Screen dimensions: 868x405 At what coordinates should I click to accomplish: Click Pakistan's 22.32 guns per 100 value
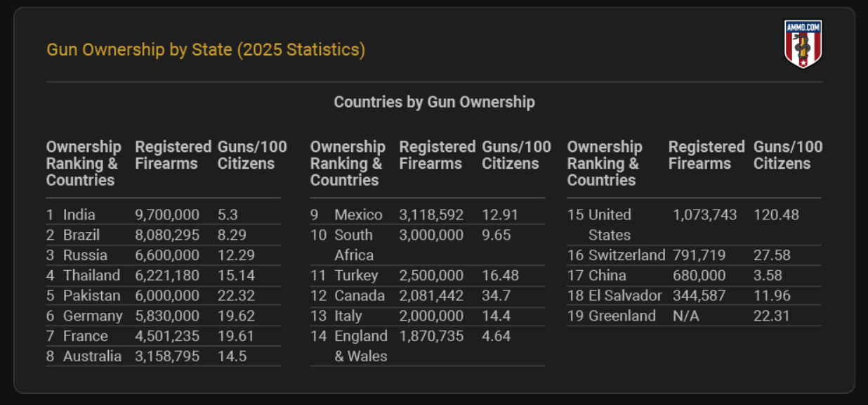coord(236,296)
